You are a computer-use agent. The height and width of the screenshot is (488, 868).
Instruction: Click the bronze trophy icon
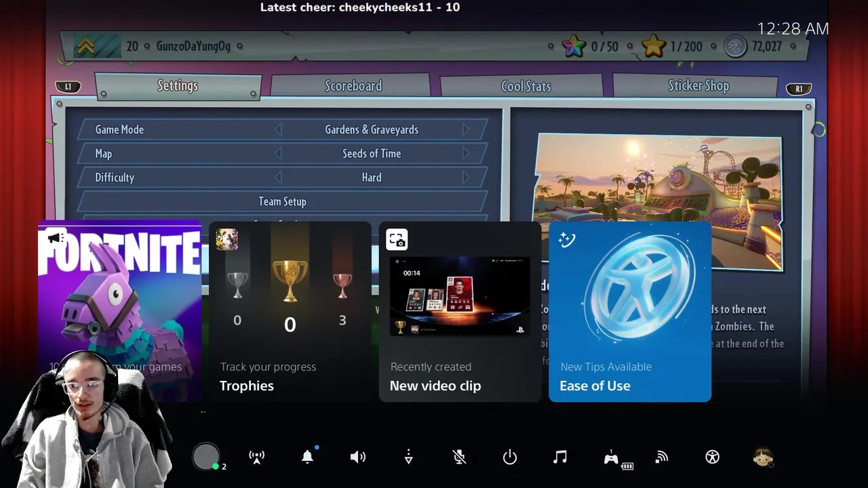342,285
